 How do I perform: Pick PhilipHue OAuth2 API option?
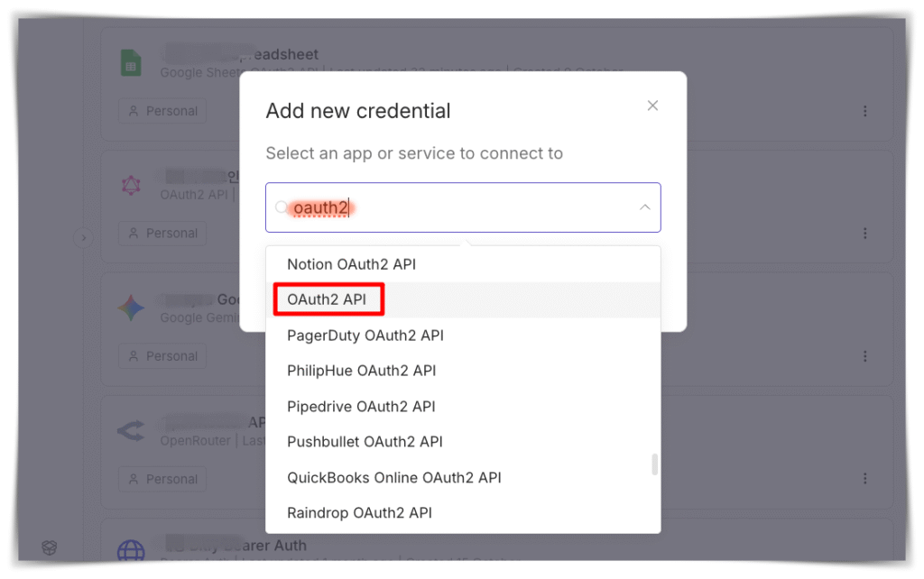[x=361, y=371]
